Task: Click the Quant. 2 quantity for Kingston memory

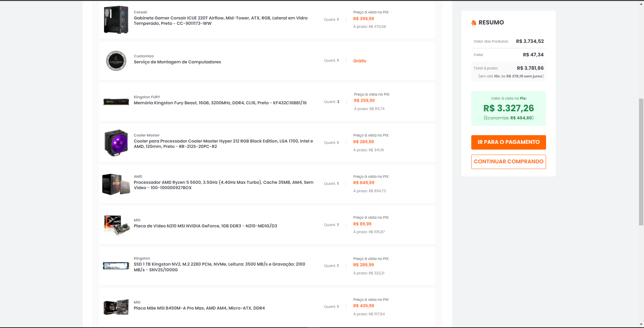Action: coord(332,102)
